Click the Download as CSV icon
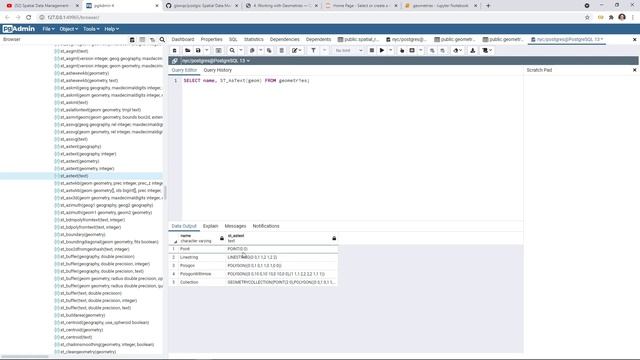Screen dimensions: 640x360 pos(473,51)
